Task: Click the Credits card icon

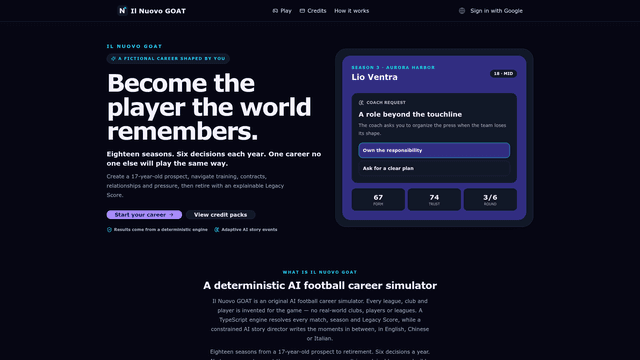Action: tap(302, 11)
